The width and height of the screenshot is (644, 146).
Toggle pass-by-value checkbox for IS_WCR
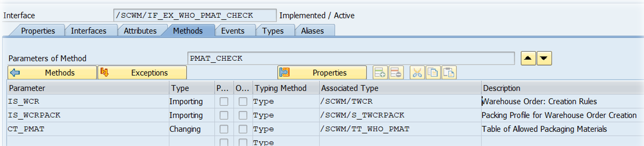[x=224, y=101]
